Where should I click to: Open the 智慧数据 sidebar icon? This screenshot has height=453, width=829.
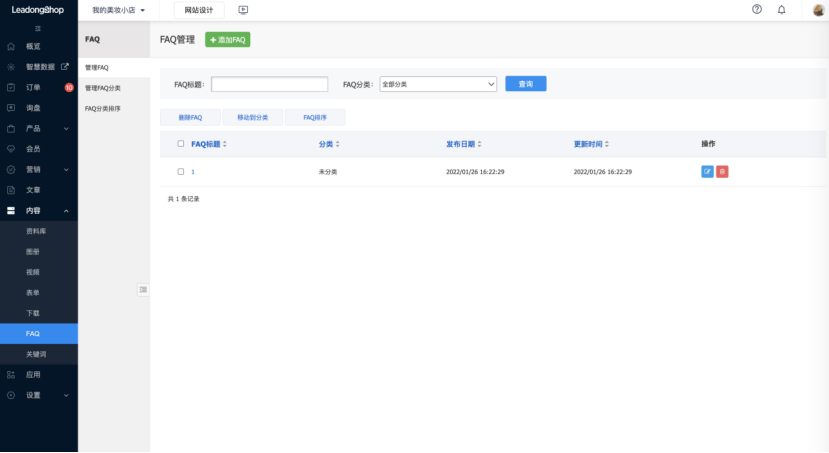[x=11, y=67]
